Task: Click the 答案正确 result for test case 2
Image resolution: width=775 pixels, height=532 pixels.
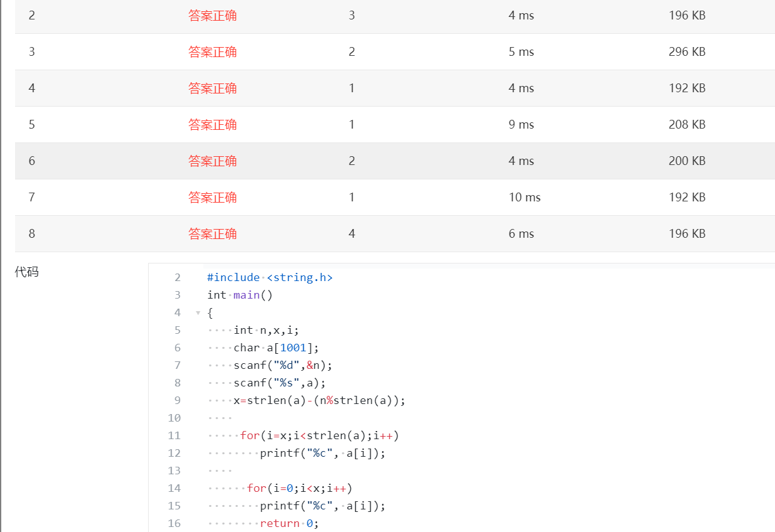Action: 212,16
